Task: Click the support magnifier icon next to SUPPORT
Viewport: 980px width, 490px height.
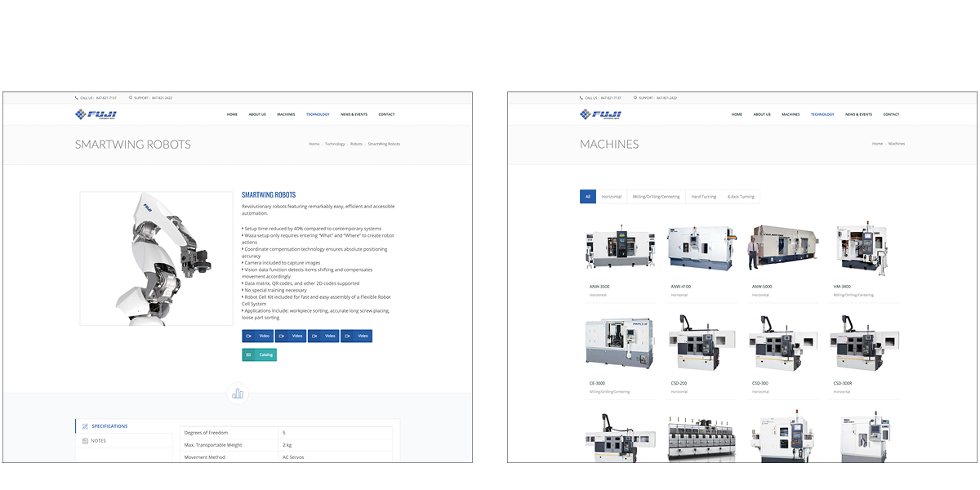Action: [x=130, y=97]
